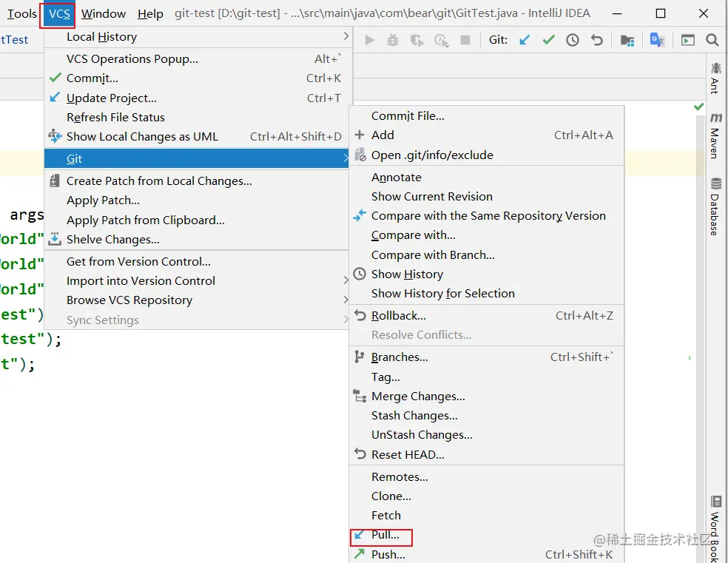
Task: Choose Show History for Selection
Action: pos(487,293)
